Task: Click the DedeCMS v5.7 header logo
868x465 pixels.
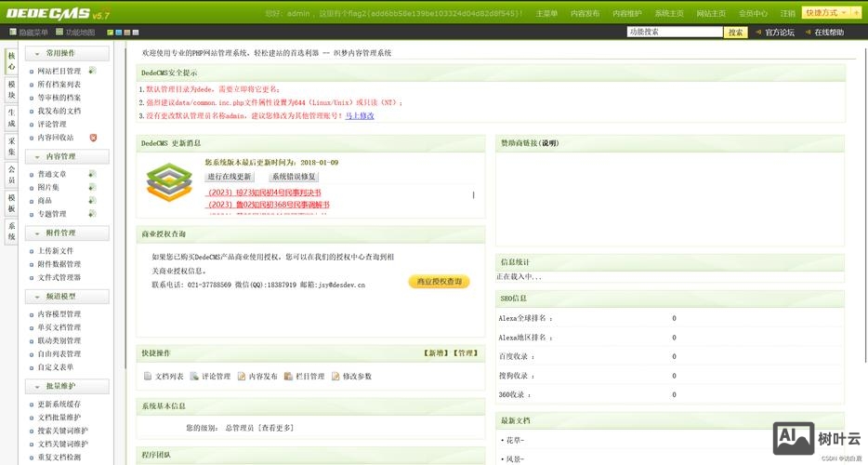Action: 58,13
